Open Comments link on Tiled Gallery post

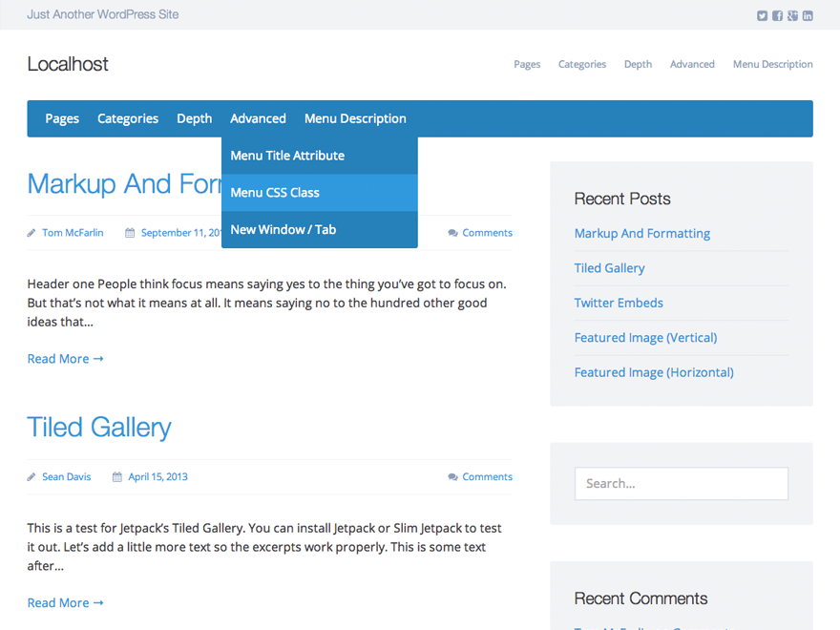point(488,476)
